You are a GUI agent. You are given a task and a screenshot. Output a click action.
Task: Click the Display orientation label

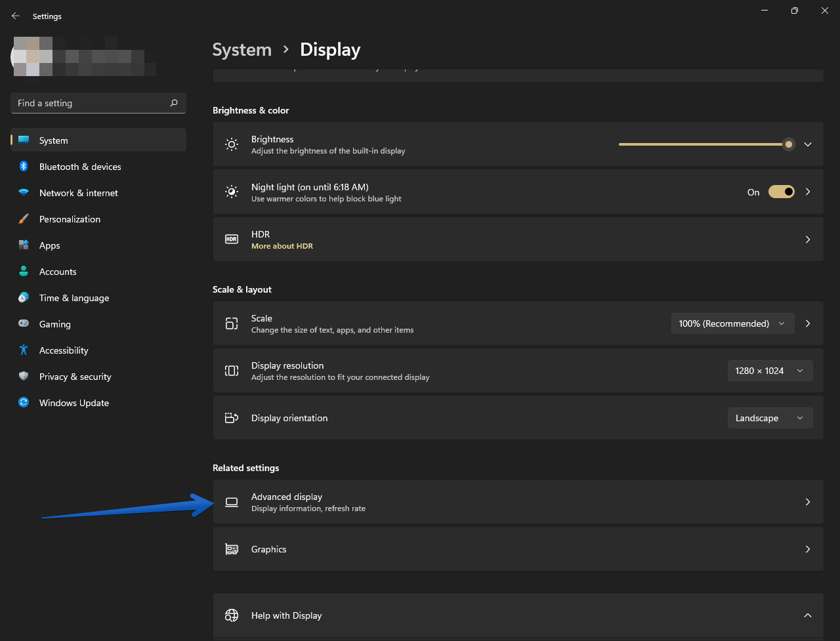pos(289,418)
